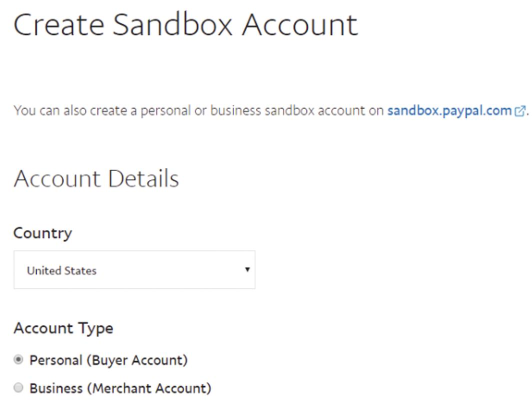Click the 'Personal (Buyer Account)' label

click(x=108, y=360)
